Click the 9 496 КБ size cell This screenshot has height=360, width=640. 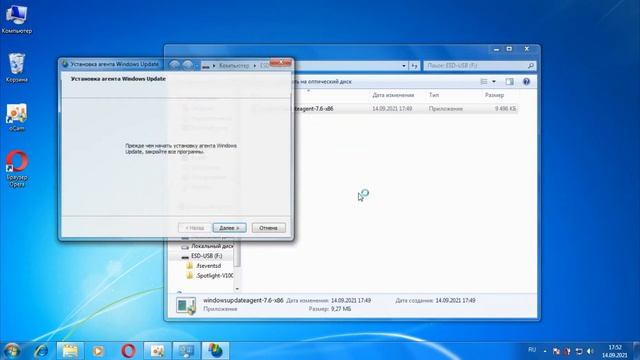[x=505, y=109]
